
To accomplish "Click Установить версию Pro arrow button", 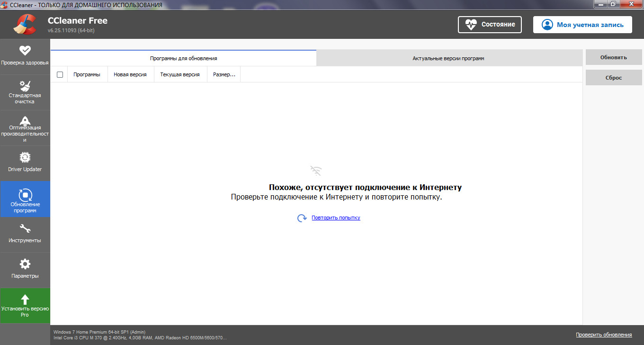I will tap(25, 306).
